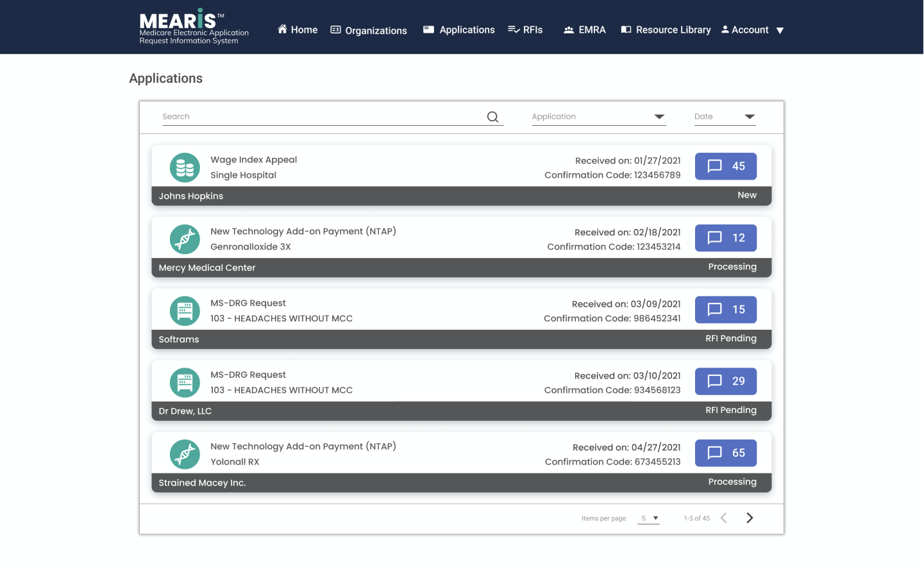Click into the Search input field
This screenshot has height=569, width=924.
coord(321,117)
